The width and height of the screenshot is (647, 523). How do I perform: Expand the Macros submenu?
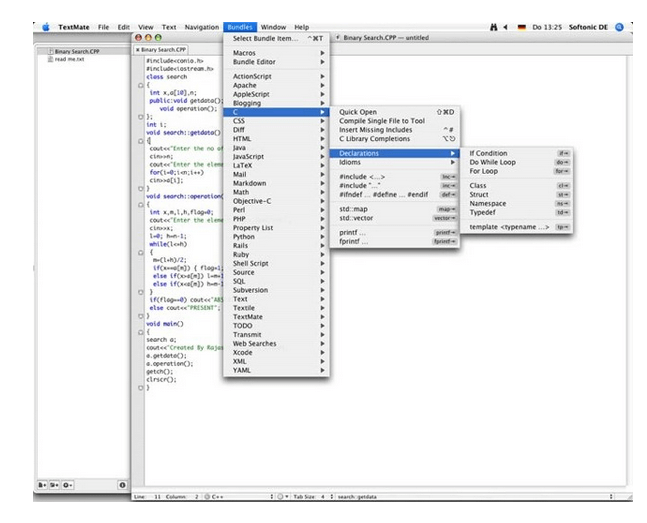pyautogui.click(x=276, y=53)
